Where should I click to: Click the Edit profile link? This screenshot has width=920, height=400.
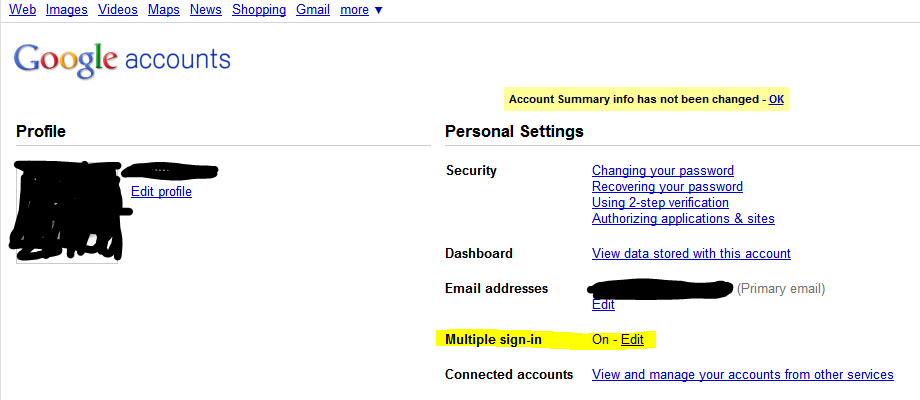point(161,191)
